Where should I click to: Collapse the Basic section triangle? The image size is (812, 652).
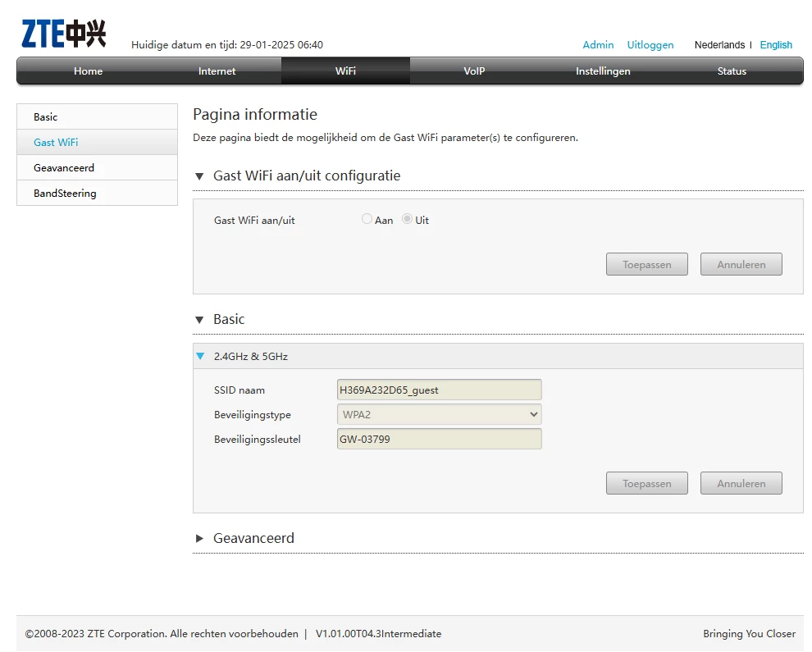(199, 320)
